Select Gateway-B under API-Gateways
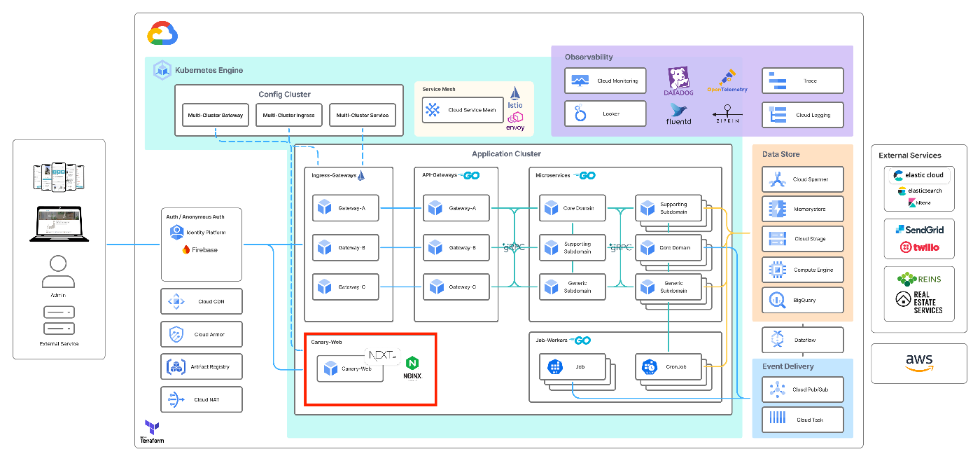Viewport: 980px width, 461px height. (457, 247)
